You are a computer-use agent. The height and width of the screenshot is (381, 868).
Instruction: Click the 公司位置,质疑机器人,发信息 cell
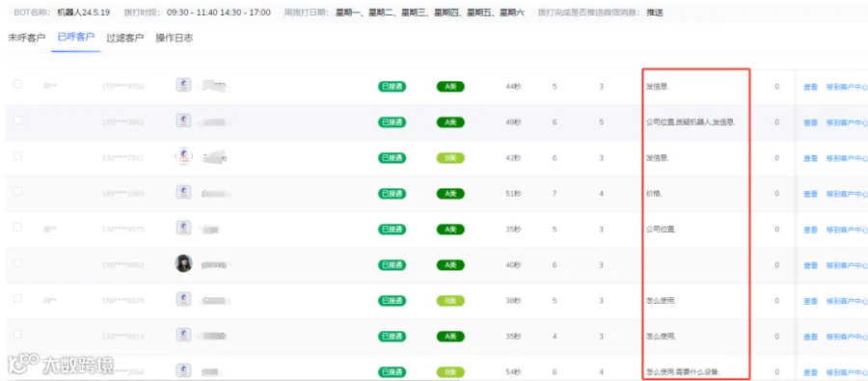(x=691, y=122)
